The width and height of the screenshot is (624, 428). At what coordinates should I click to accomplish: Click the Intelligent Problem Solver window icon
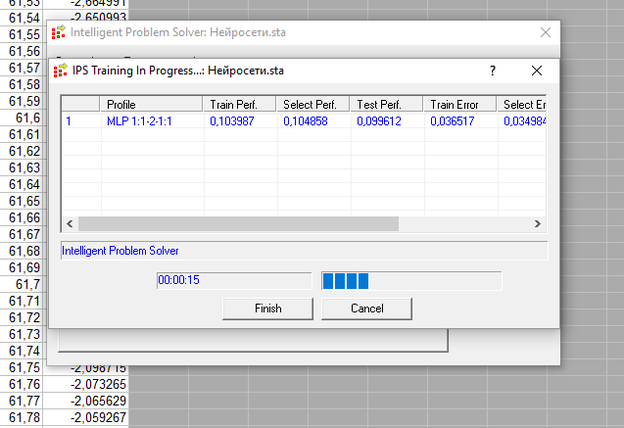pos(59,32)
